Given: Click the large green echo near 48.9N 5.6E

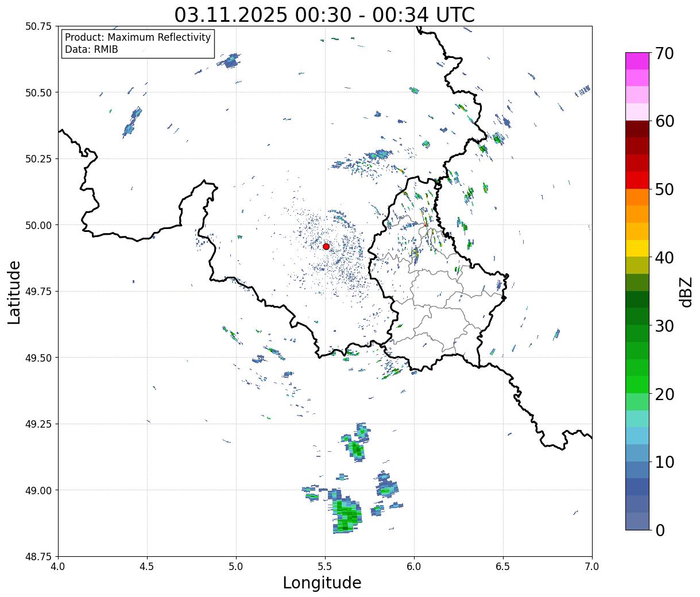Looking at the screenshot, I should pos(346,513).
